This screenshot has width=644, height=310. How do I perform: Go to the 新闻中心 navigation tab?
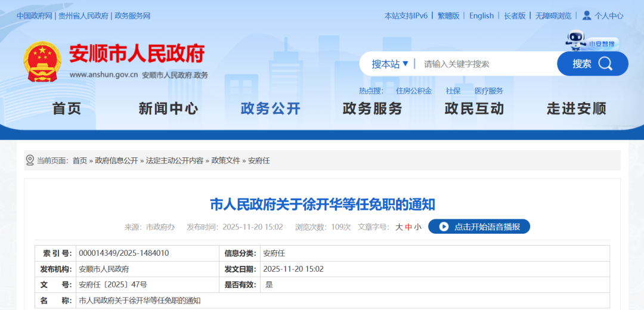click(x=168, y=108)
